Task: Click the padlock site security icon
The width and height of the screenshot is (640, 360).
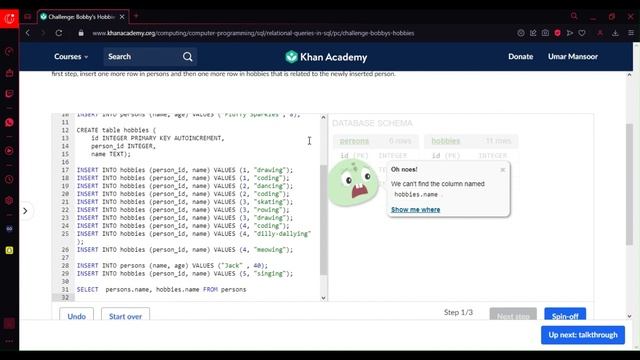Action: (81, 33)
